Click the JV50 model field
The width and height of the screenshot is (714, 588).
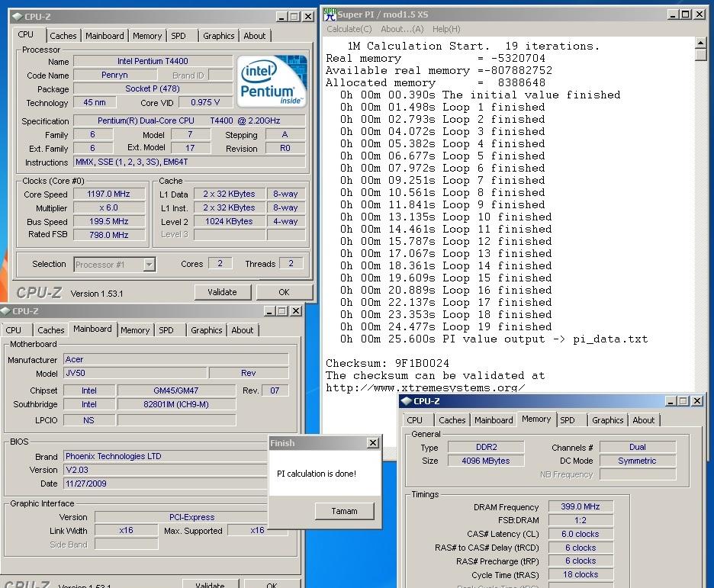click(135, 373)
